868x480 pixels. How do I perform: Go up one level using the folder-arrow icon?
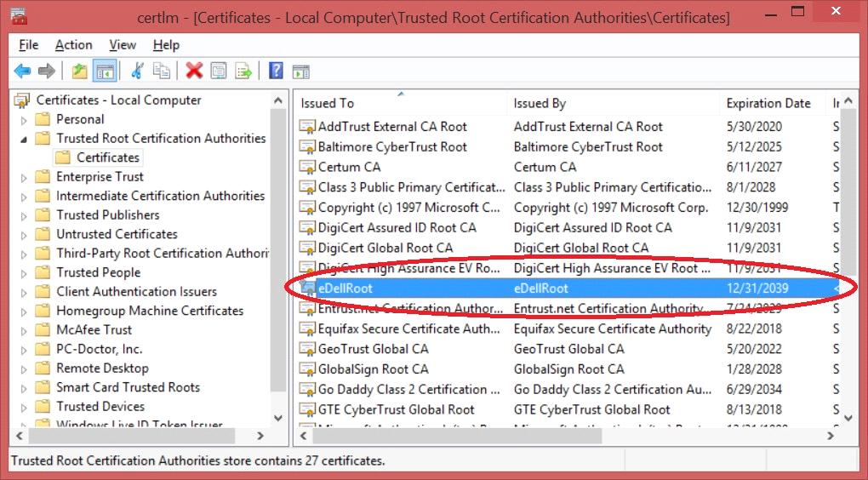coord(80,71)
